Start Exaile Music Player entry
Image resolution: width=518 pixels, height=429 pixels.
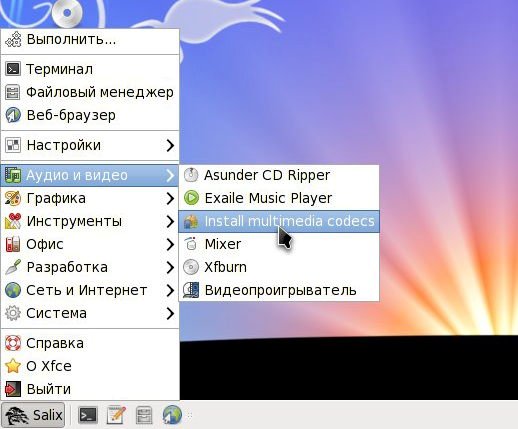[279, 198]
